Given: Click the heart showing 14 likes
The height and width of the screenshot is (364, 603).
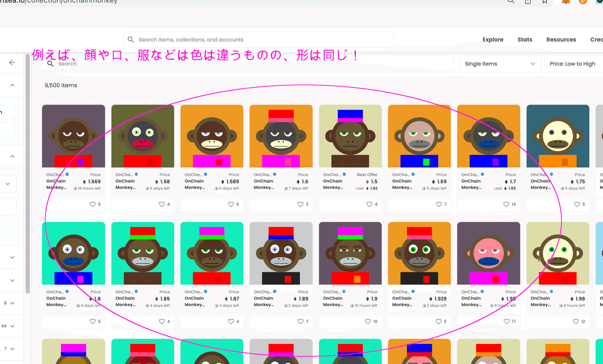Looking at the screenshot, I should click(x=507, y=204).
